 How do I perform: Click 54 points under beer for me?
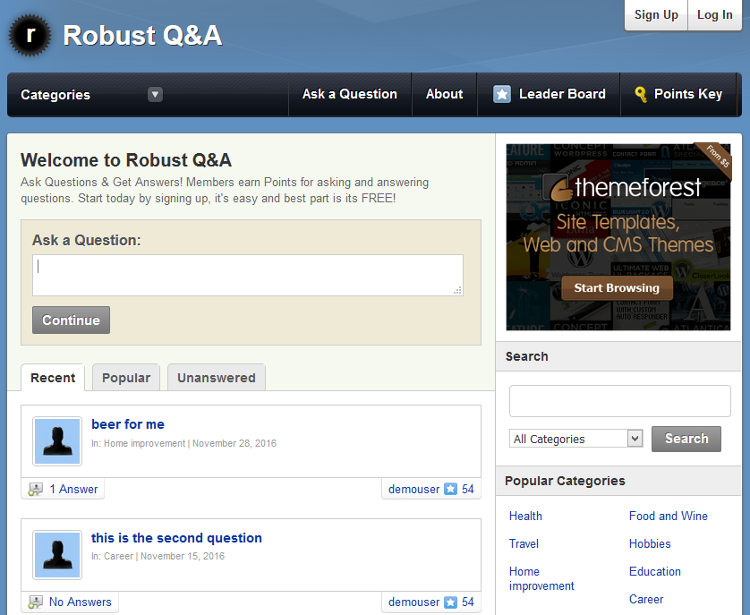coord(468,489)
